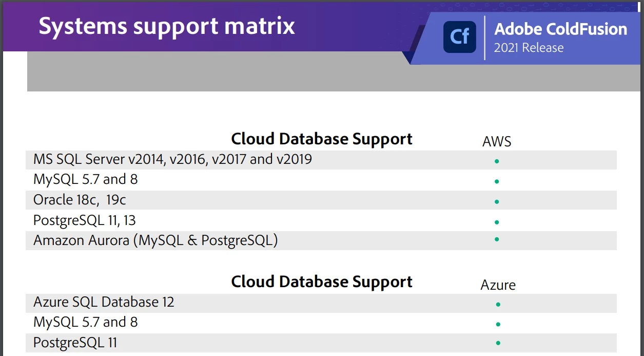
Task: Click 'Cloud Database Support' heading above Azure table
Action: click(x=322, y=282)
